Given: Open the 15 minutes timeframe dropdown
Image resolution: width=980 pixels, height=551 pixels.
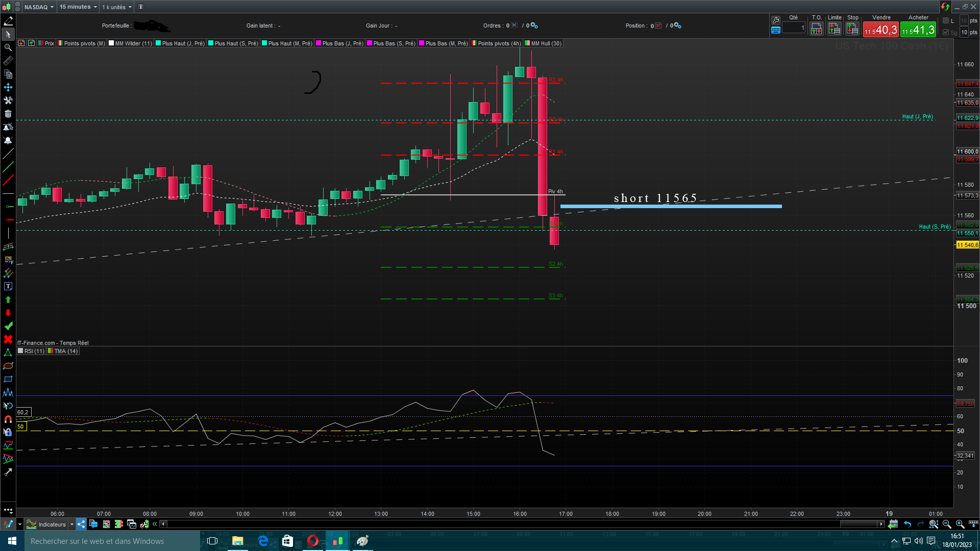Looking at the screenshot, I should click(x=78, y=7).
